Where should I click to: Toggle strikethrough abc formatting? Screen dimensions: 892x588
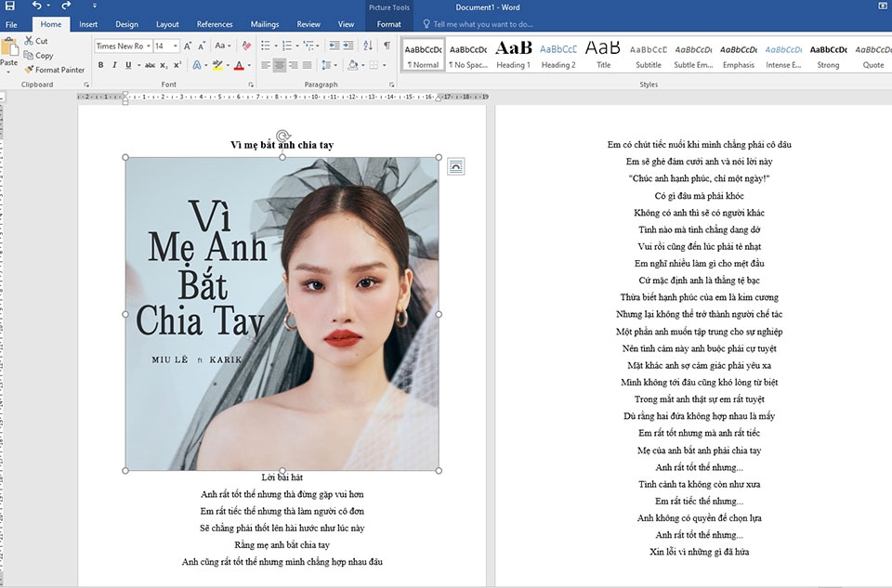click(150, 65)
